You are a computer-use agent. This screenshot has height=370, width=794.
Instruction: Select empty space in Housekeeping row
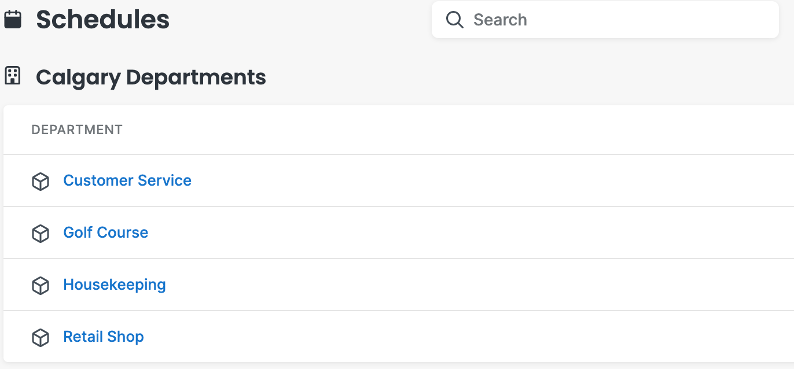tap(481, 285)
